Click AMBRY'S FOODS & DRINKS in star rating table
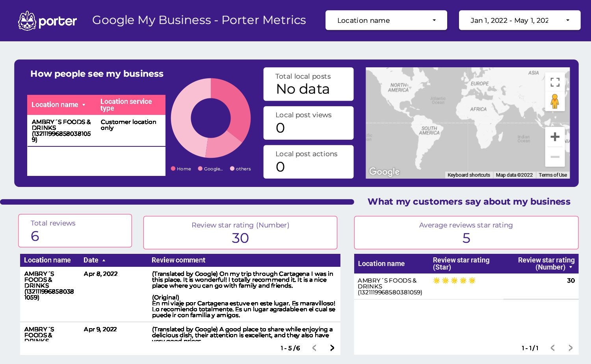The width and height of the screenshot is (591, 364). point(390,286)
